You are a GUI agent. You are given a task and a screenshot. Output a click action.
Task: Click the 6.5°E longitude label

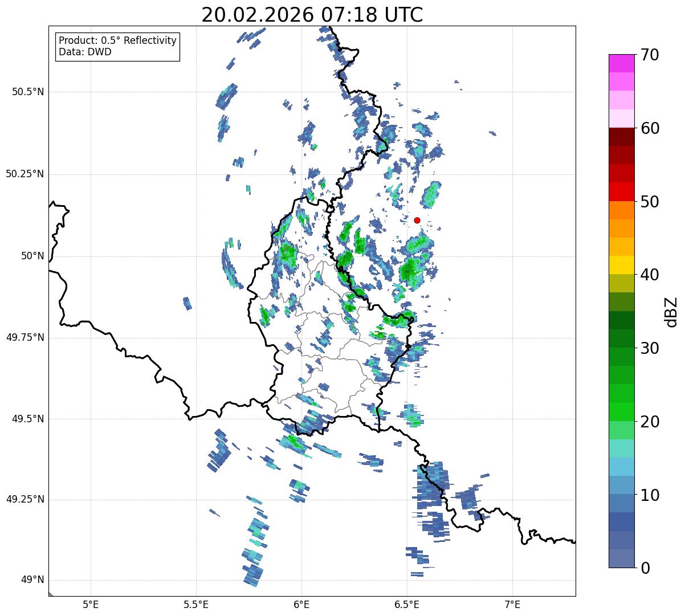[407, 604]
